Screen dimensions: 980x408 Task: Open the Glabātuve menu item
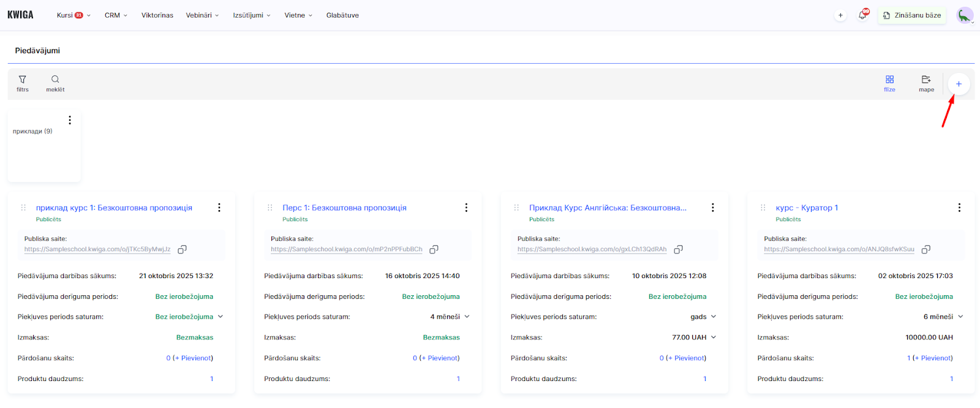342,15
